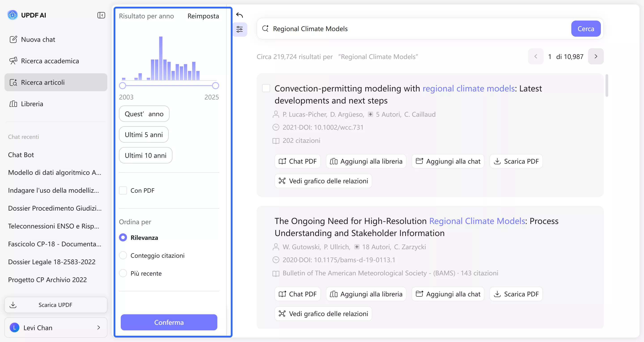The height and width of the screenshot is (342, 644).
Task: Open the Levi Chan account menu
Action: [x=56, y=327]
